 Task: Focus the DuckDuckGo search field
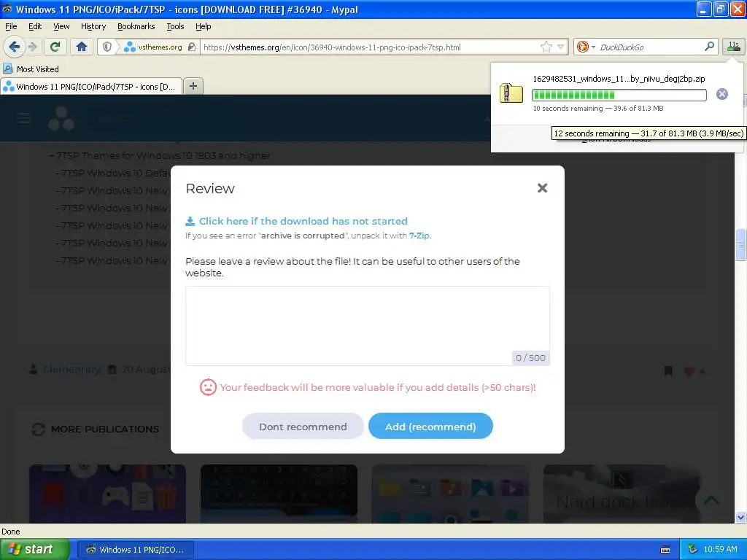click(650, 47)
